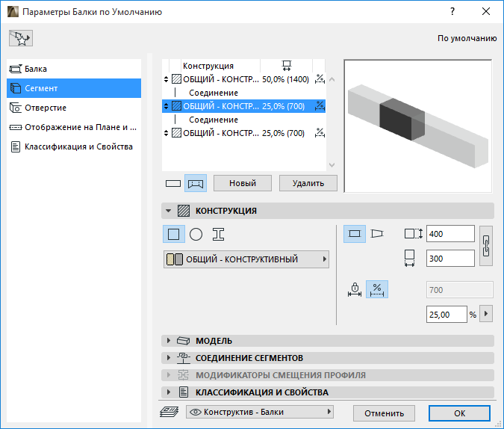Open the Favorites picker star icon
The image size is (504, 429).
tap(21, 38)
